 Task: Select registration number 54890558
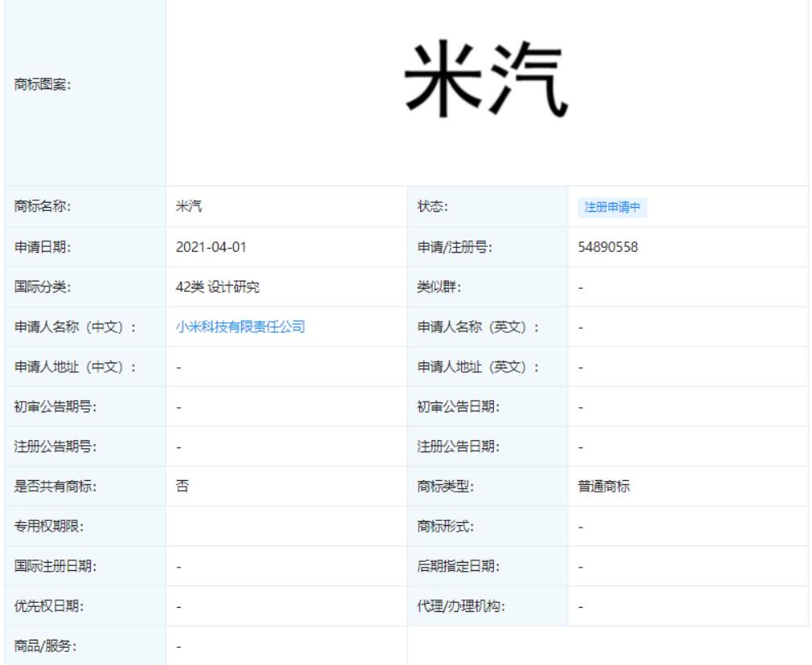(608, 247)
